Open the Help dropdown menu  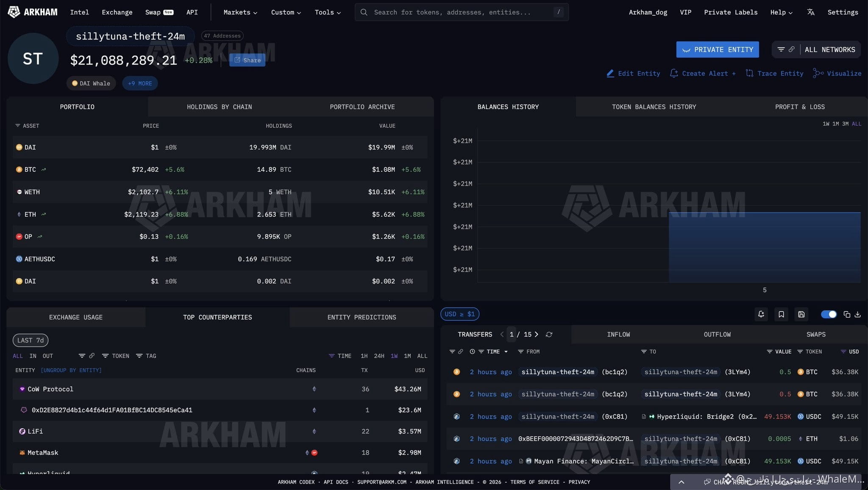pyautogui.click(x=781, y=12)
